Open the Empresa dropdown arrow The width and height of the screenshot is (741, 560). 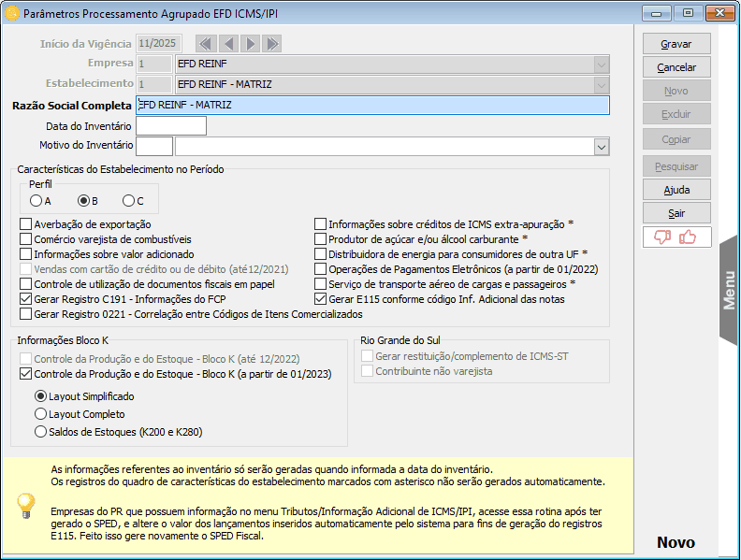point(601,65)
